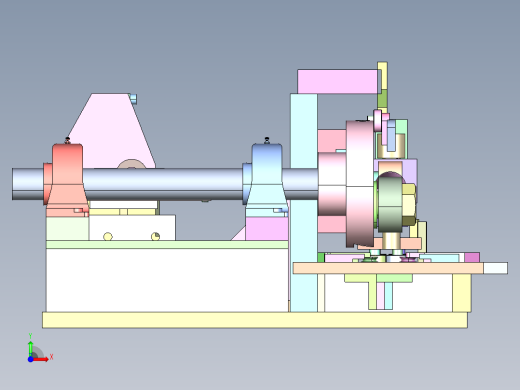Click the long yellow base plate at the bottom
The image size is (520, 390).
255,320
